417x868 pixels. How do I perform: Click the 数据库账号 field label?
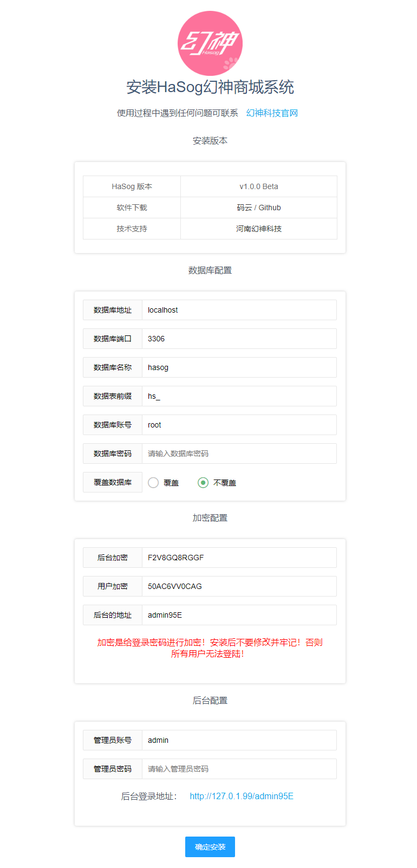click(x=113, y=425)
